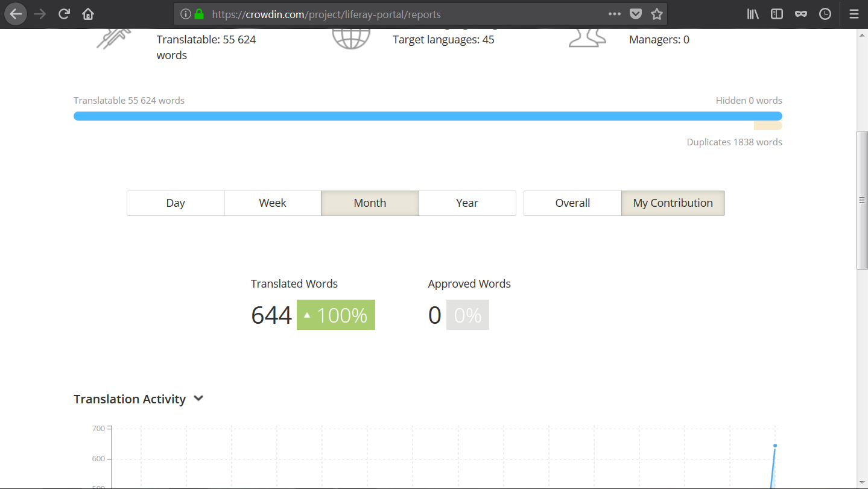Select the Day period option
868x489 pixels.
[x=176, y=203]
